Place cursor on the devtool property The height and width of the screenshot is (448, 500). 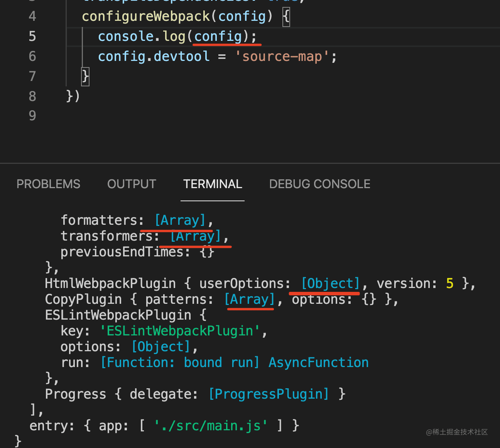click(181, 56)
